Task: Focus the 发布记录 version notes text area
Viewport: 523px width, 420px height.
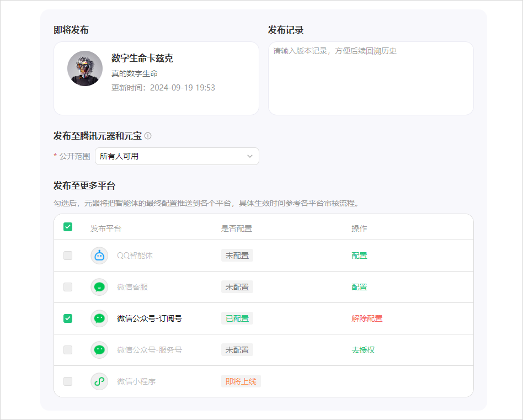Action: 371,78
